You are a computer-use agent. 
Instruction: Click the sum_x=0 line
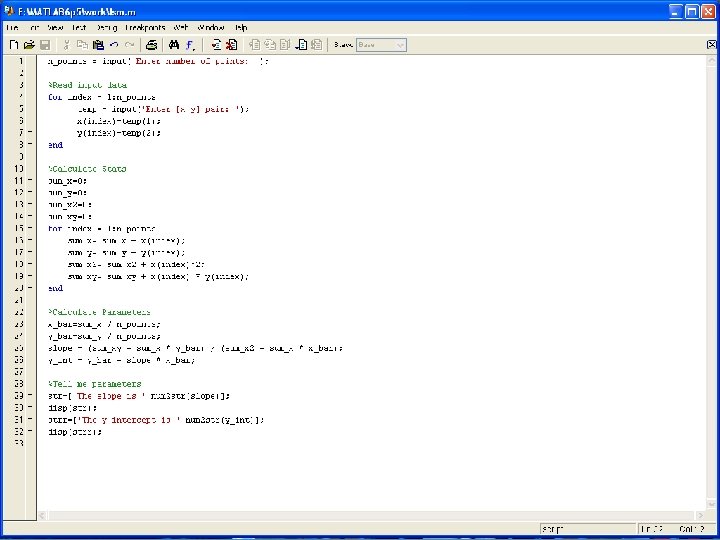pos(67,180)
